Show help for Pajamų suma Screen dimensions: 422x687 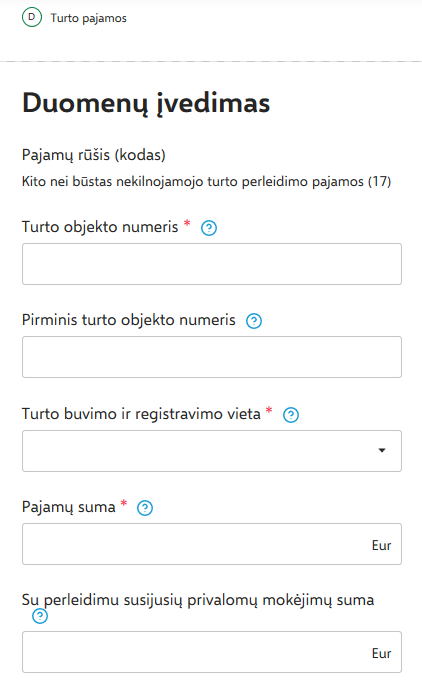145,508
